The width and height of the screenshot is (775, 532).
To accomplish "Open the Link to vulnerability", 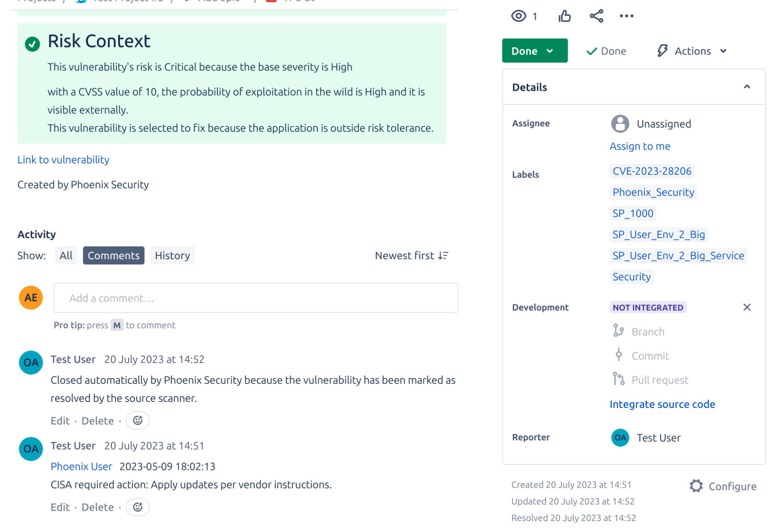I will click(63, 160).
